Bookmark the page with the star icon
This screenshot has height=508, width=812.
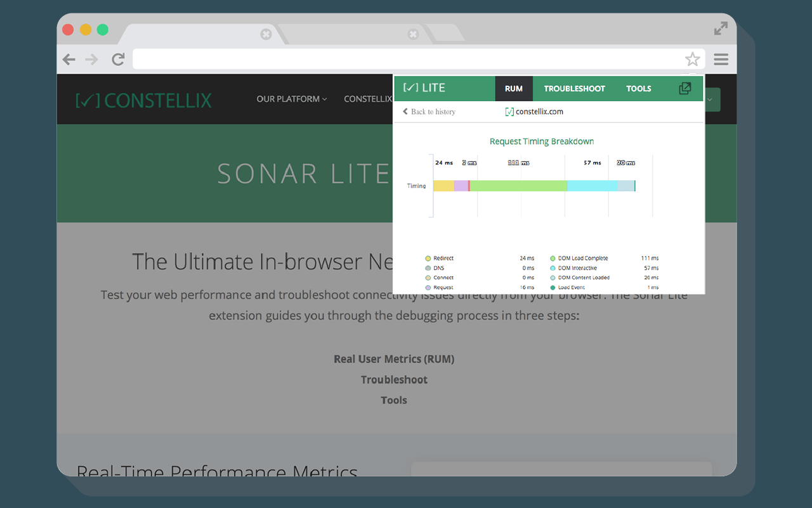click(692, 60)
